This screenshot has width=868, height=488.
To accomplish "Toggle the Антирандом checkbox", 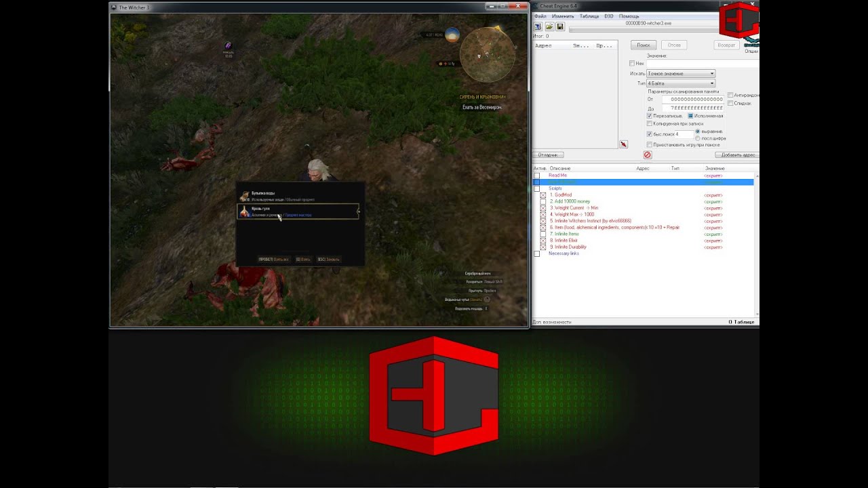I will pos(730,95).
